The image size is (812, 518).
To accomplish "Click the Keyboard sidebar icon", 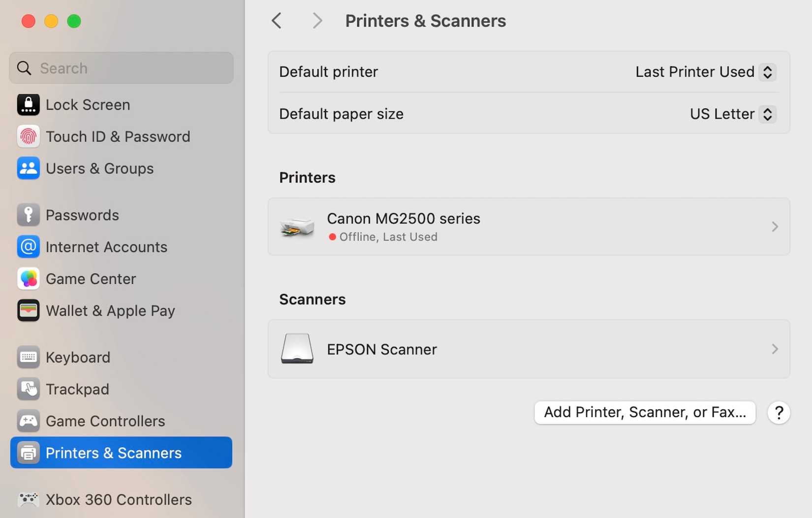I will (x=28, y=357).
